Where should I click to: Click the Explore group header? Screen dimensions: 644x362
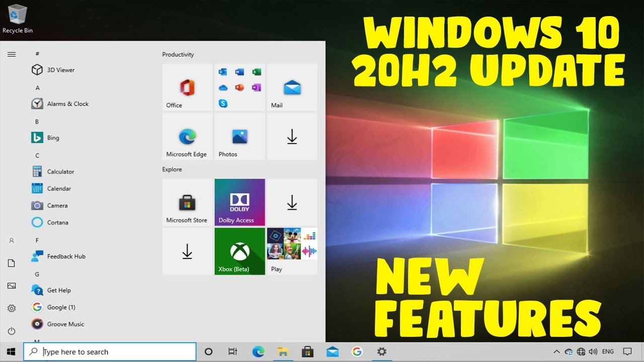click(172, 169)
